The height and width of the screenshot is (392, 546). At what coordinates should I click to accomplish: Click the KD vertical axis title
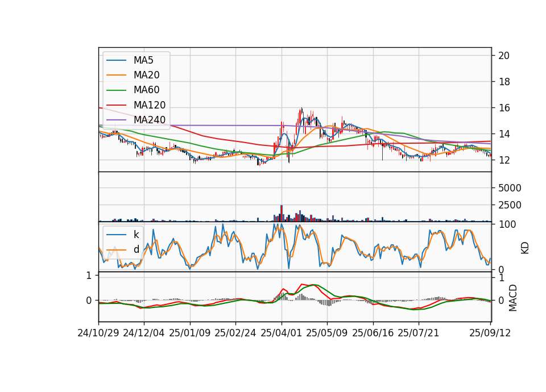[x=525, y=248]
